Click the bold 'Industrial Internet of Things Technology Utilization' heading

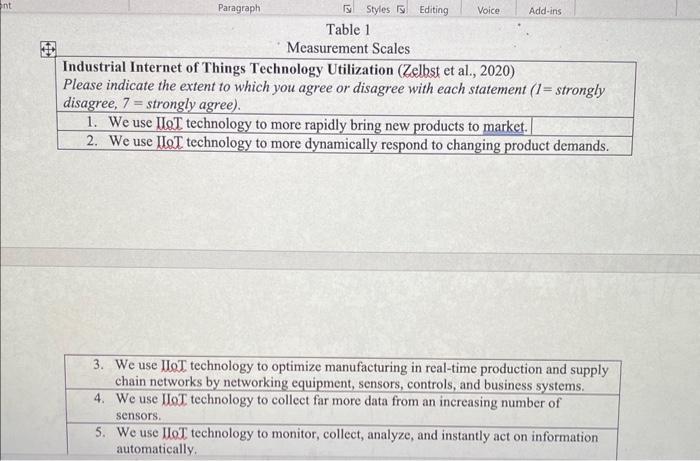point(228,68)
